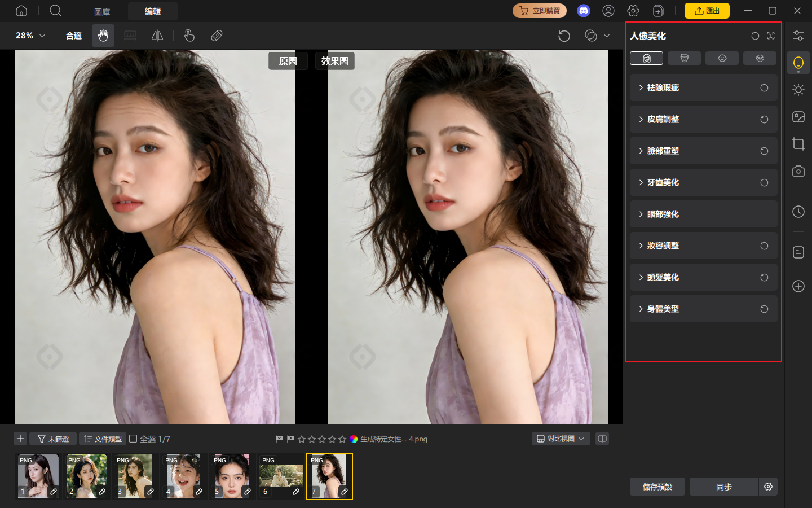Open the 對比視圖 dropdown

[561, 439]
